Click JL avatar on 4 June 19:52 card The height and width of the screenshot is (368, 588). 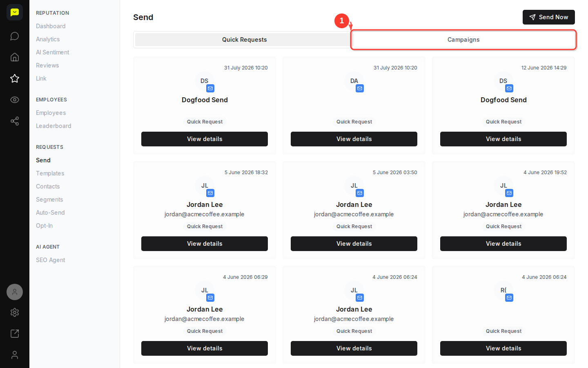tap(503, 186)
